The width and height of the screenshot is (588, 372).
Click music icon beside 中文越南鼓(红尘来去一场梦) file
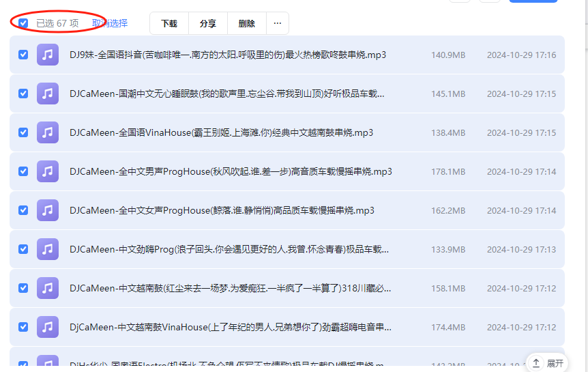pos(47,288)
